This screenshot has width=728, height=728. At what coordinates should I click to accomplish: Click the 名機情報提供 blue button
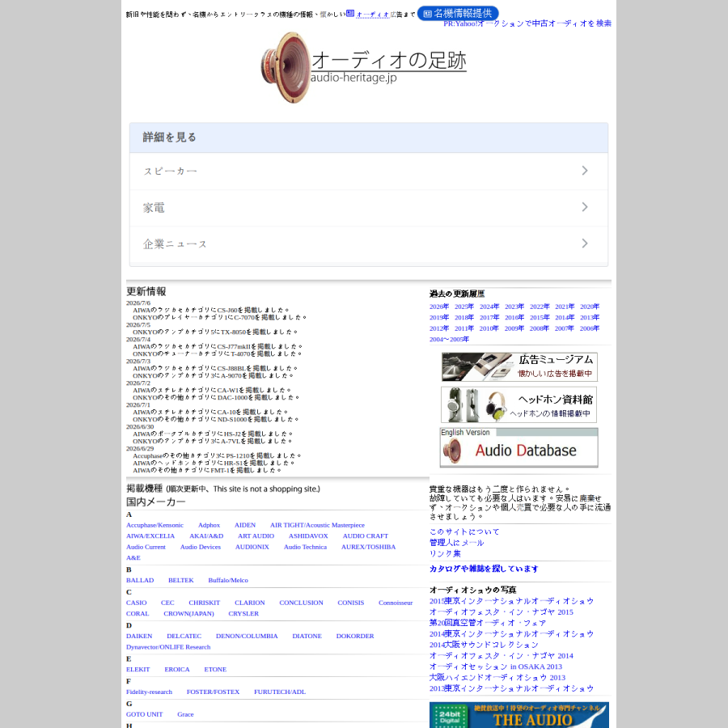458,14
